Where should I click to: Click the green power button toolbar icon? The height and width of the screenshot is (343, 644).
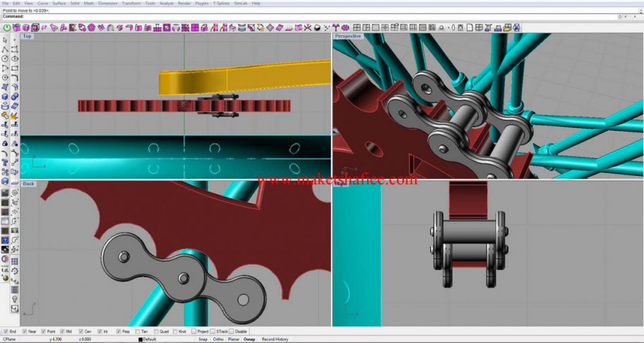pyautogui.click(x=7, y=28)
